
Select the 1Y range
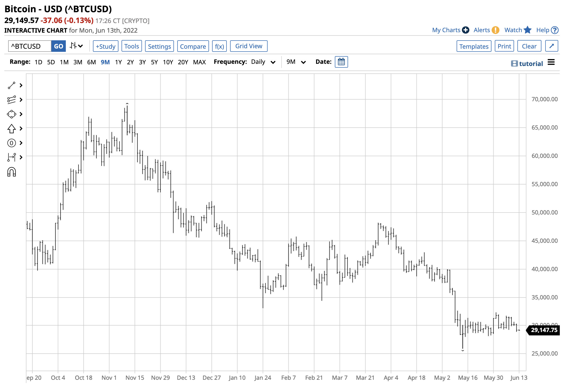118,62
